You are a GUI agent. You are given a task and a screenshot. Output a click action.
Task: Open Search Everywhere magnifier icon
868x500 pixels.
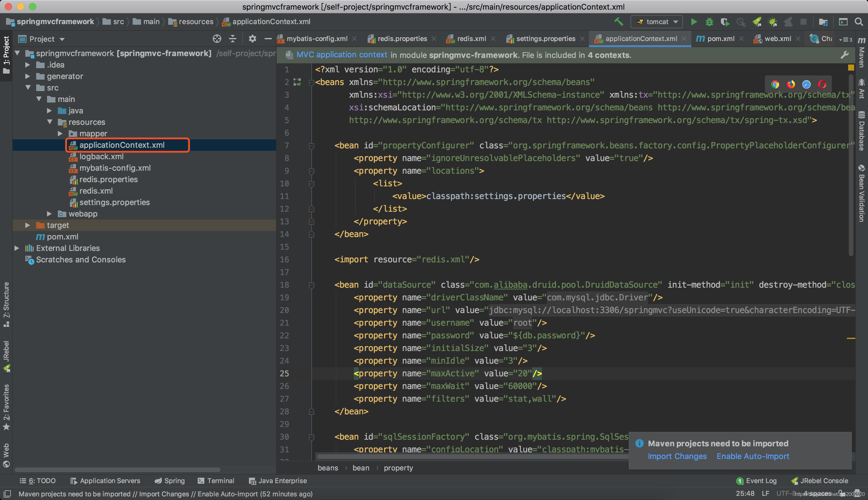pyautogui.click(x=859, y=22)
